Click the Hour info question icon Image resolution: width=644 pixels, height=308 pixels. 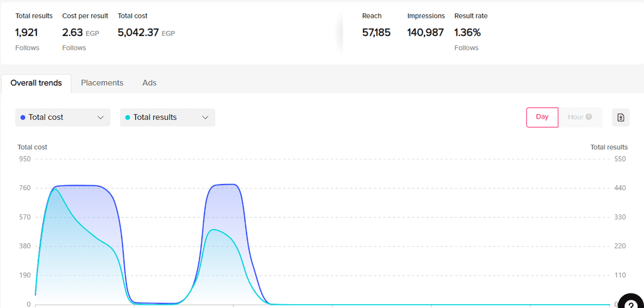589,117
